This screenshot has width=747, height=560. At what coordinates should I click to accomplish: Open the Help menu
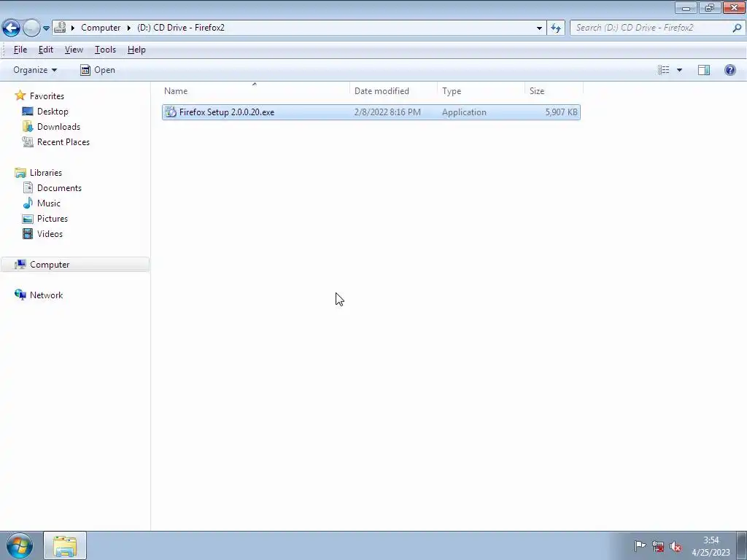point(136,50)
